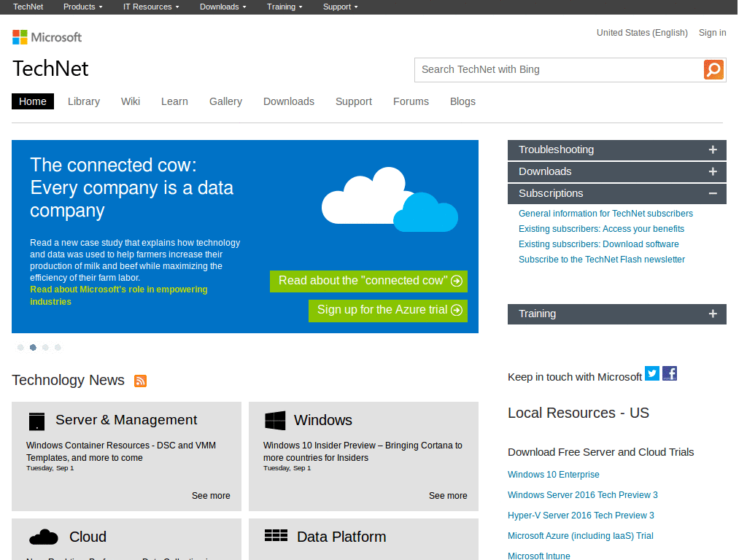Click the Cloud card heading
This screenshot has width=747, height=560.
88,537
